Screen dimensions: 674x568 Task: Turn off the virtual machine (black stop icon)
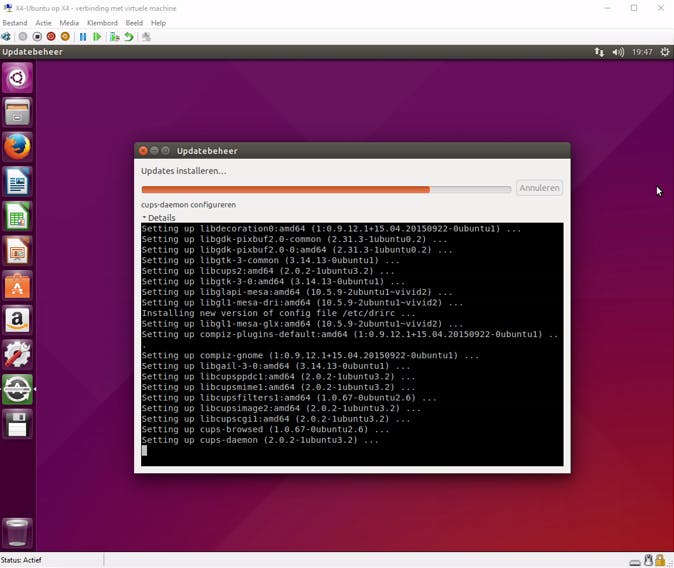37,37
